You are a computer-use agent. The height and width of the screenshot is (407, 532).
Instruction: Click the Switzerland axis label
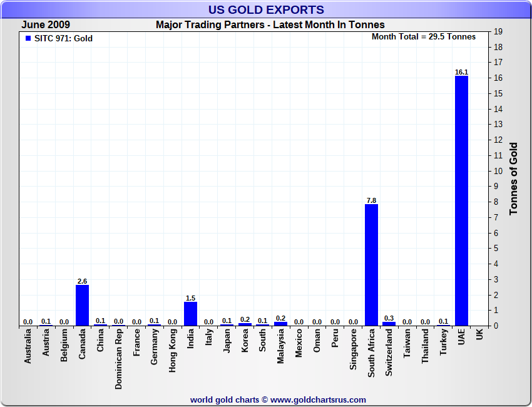tap(389, 353)
